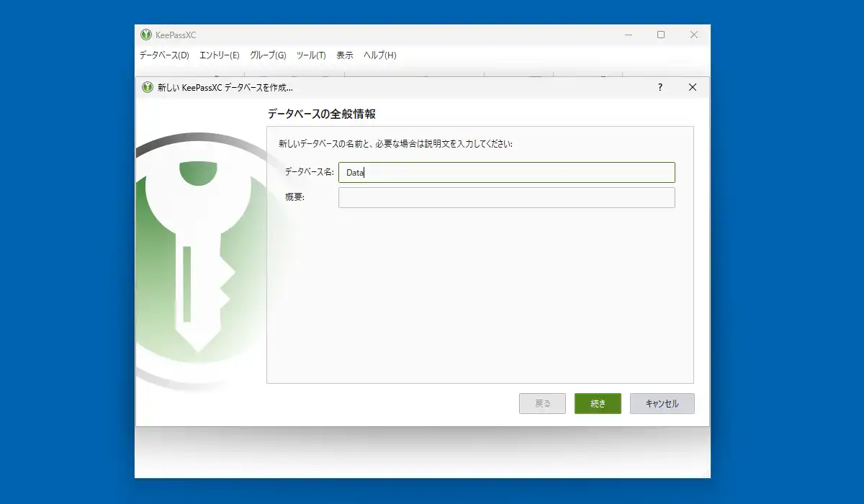This screenshot has height=504, width=864.
Task: Minimize the KeePassXC main window
Action: click(x=628, y=35)
